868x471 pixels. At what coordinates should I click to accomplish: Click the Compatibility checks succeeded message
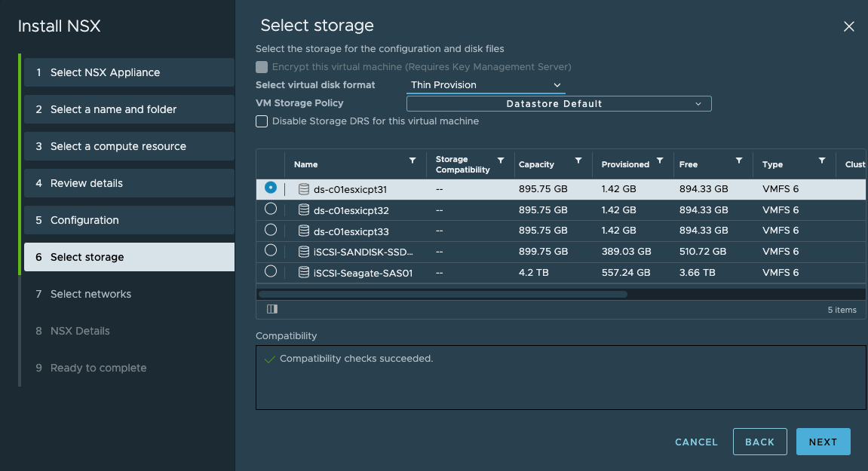[356, 359]
